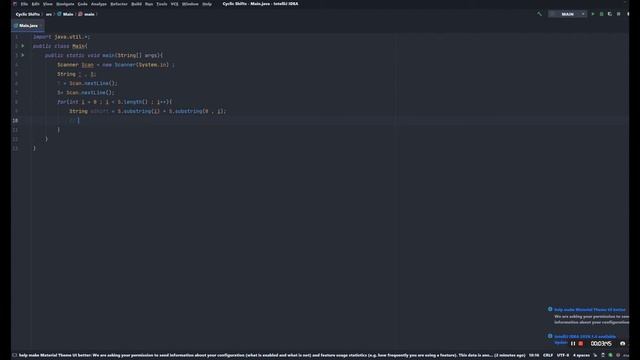Open the Refactor menu
640x360 pixels.
pyautogui.click(x=119, y=4)
